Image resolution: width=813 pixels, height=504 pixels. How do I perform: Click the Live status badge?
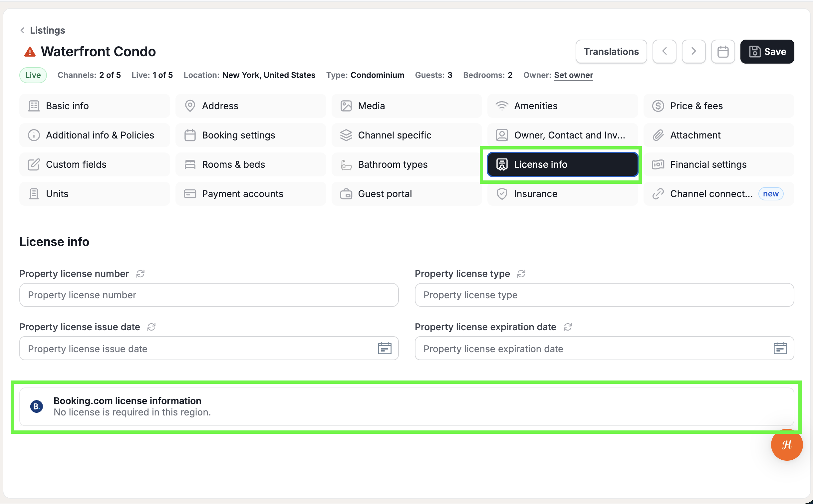[33, 75]
